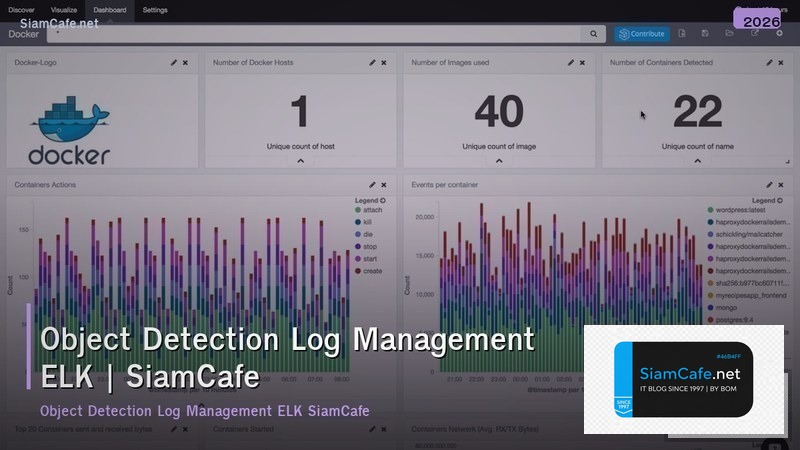The image size is (800, 450).
Task: Edit the Containers Started panel
Action: coord(372,430)
